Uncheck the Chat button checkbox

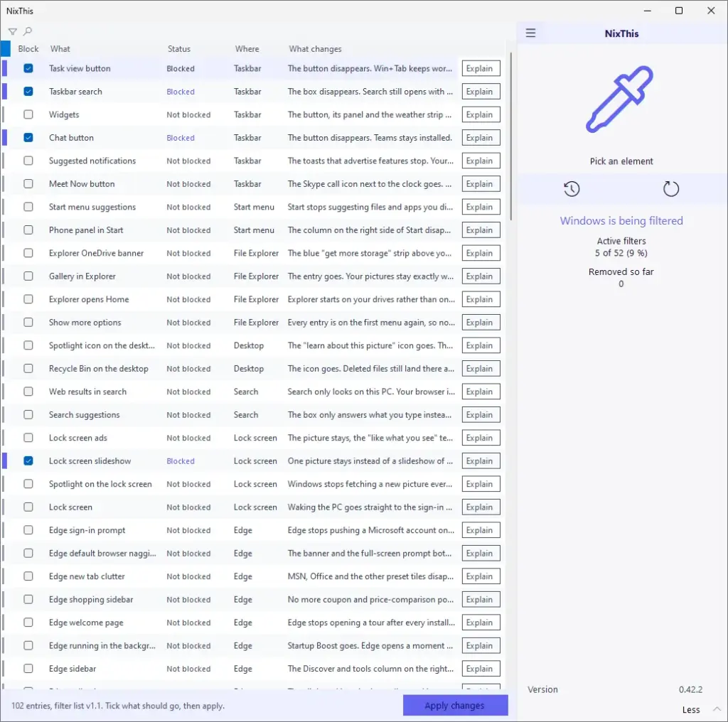point(28,137)
